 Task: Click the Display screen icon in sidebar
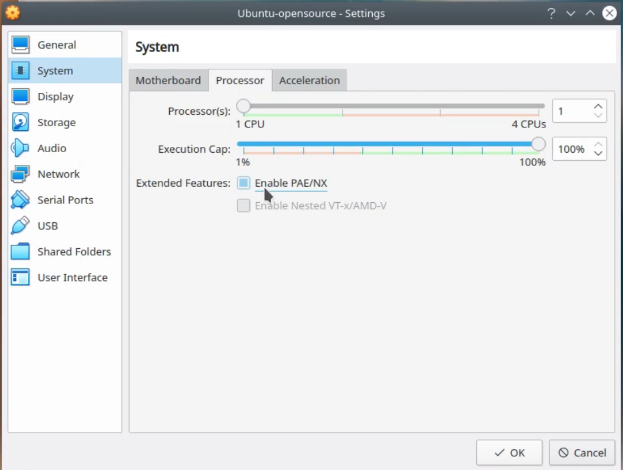coord(20,97)
